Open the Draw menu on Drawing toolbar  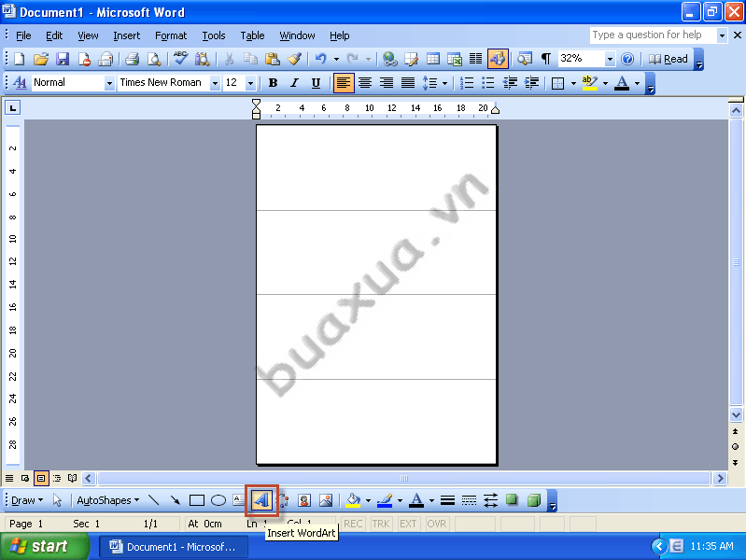[x=27, y=500]
